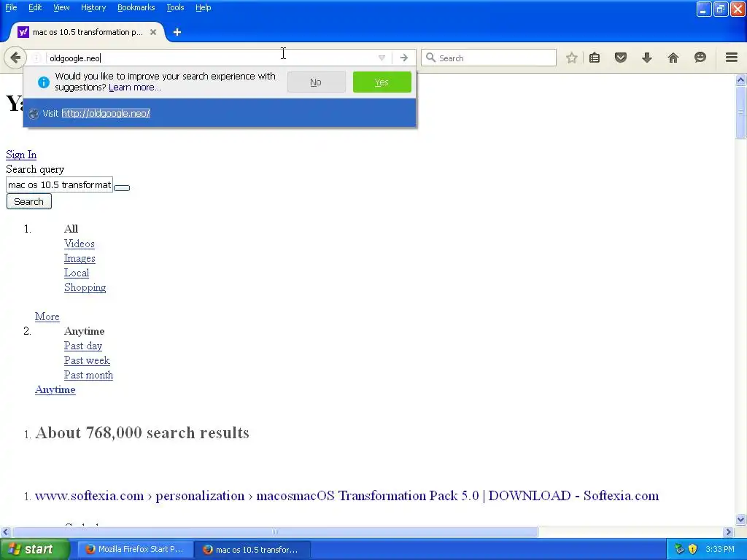Click the vertical scrollbar down arrow
747x560 pixels.
pos(740,519)
